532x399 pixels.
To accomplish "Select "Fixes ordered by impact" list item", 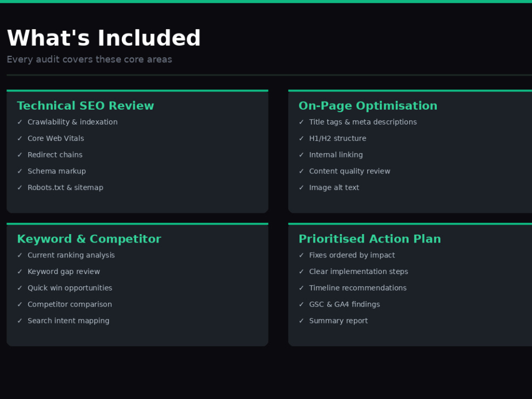I will pos(352,255).
